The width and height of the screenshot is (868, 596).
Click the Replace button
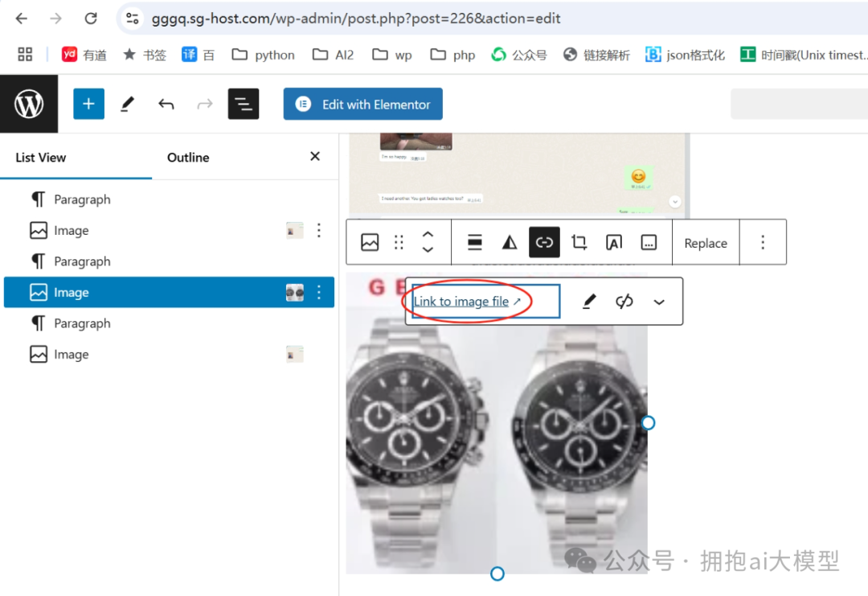coord(706,241)
